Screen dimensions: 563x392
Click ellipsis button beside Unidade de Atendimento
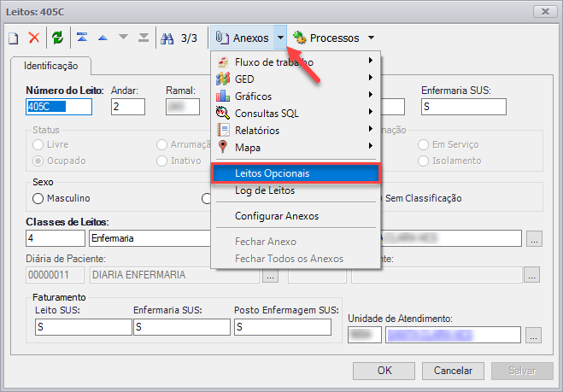(x=534, y=336)
